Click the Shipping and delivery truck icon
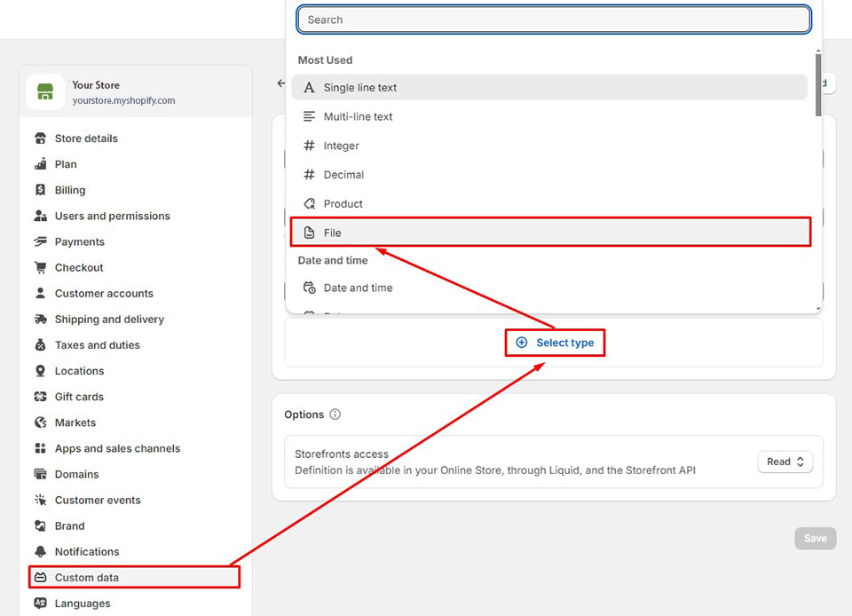This screenshot has height=616, width=852. pyautogui.click(x=40, y=319)
